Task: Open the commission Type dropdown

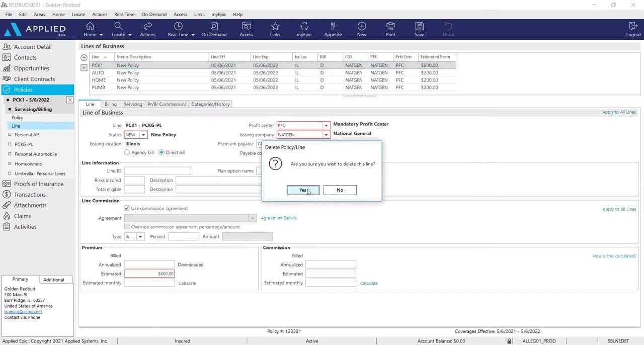Action: 140,236
